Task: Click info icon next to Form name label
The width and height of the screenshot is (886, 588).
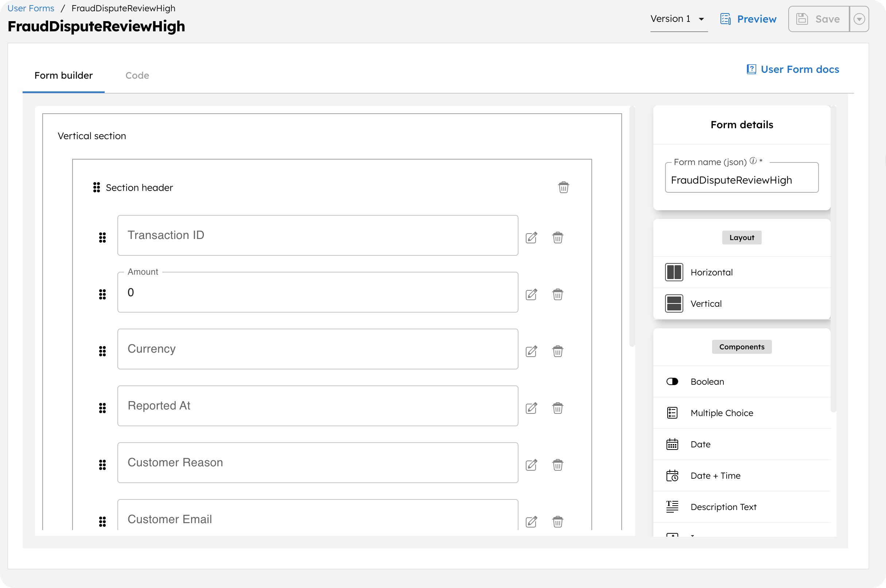Action: click(753, 161)
